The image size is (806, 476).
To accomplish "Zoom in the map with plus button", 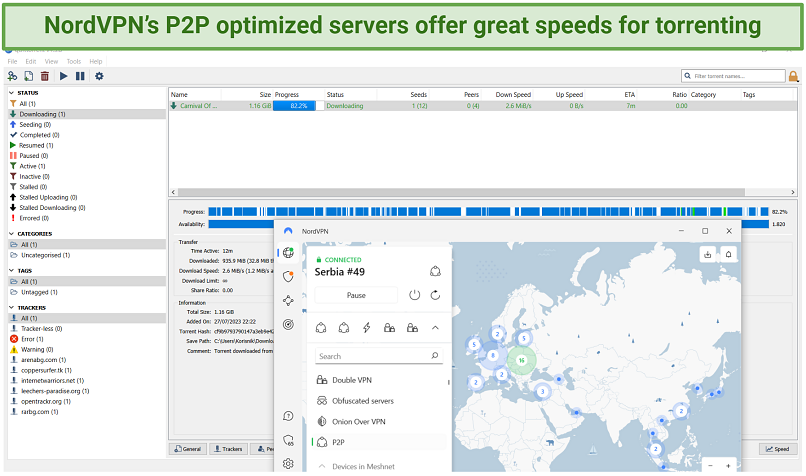I will 728,466.
